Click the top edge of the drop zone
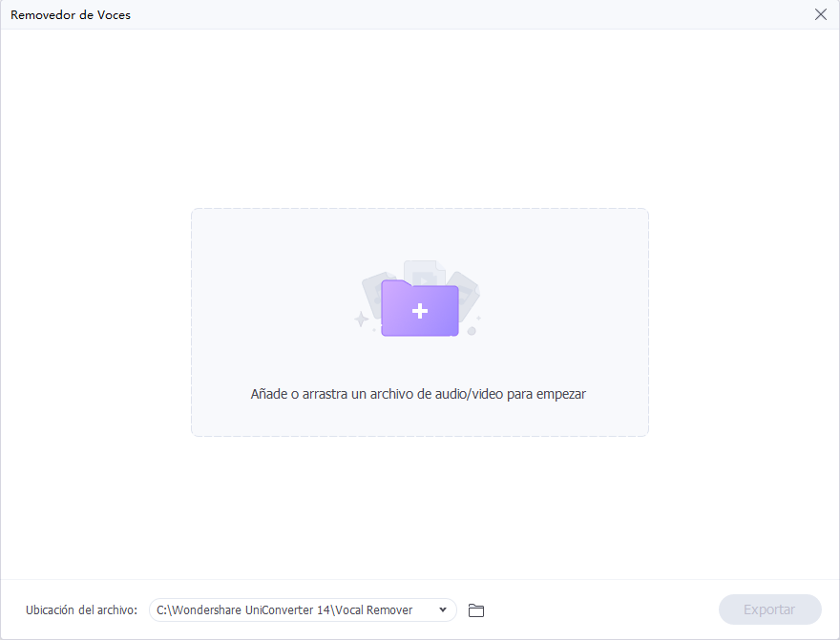The image size is (840, 640). 420,209
